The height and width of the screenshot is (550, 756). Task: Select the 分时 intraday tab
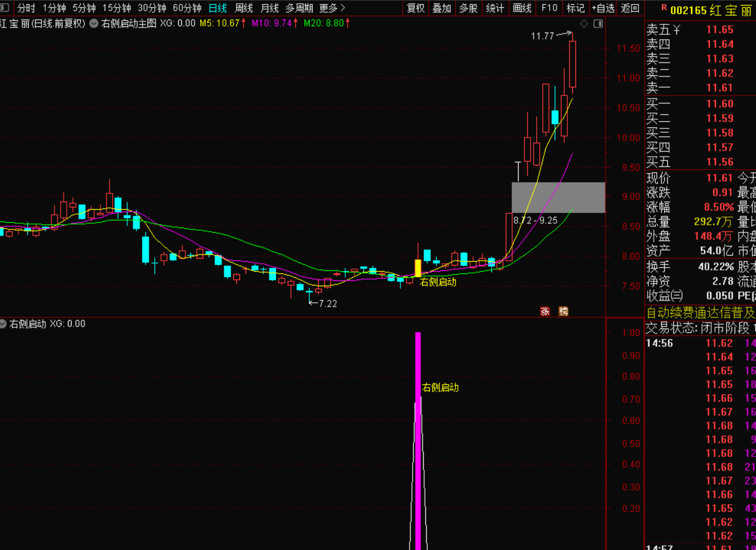[x=26, y=8]
